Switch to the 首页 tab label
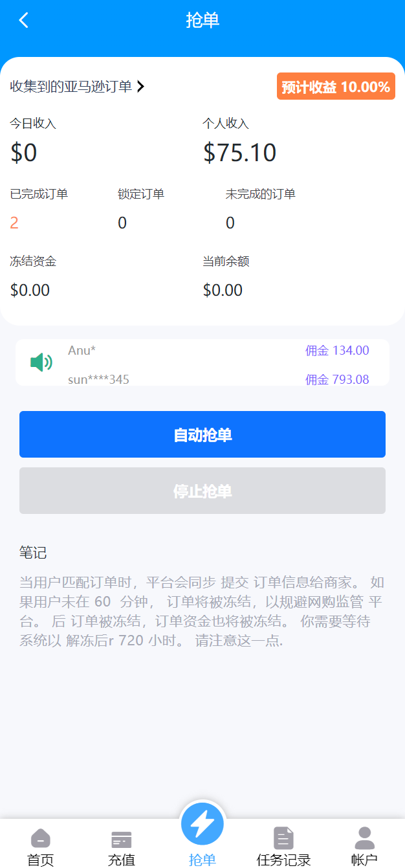The width and height of the screenshot is (405, 868). (x=41, y=860)
